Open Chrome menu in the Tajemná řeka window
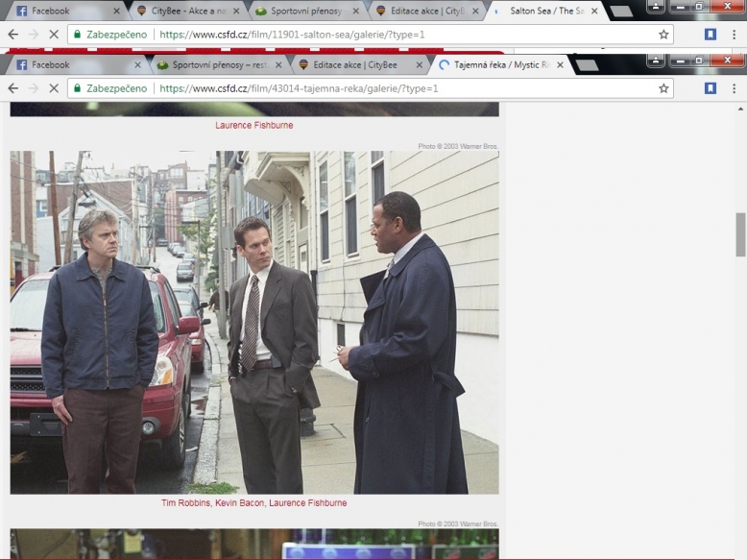The width and height of the screenshot is (747, 560). (735, 88)
